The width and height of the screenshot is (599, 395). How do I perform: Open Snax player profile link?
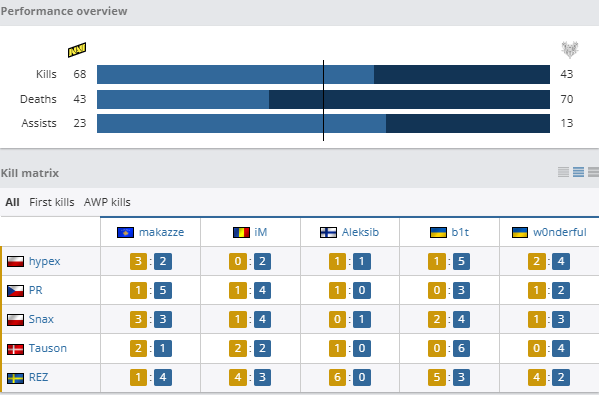coord(41,319)
